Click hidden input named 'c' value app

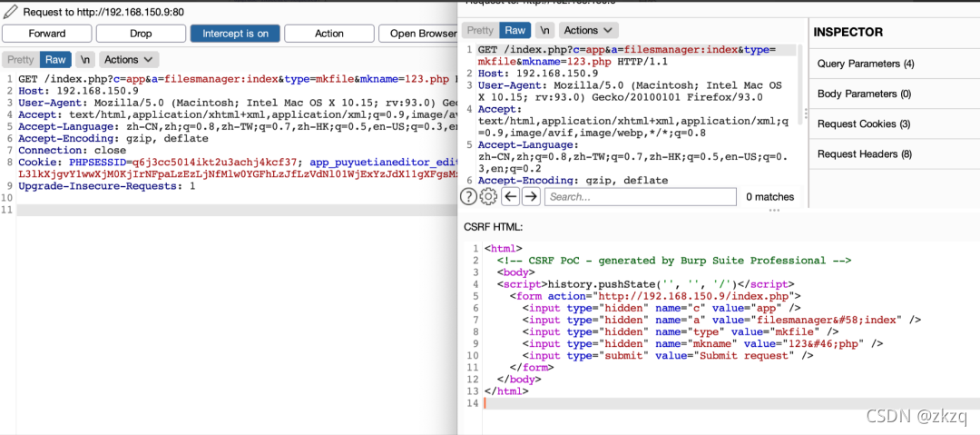pyautogui.click(x=661, y=308)
